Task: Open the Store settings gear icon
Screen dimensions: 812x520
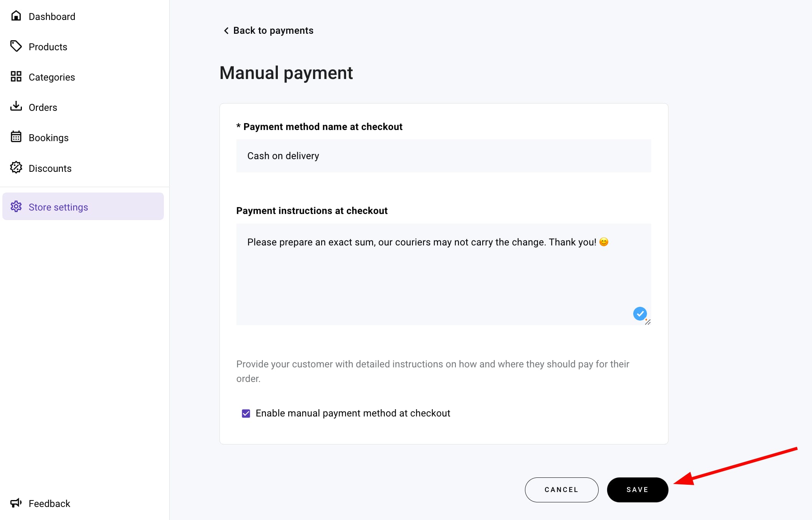Action: pos(16,207)
